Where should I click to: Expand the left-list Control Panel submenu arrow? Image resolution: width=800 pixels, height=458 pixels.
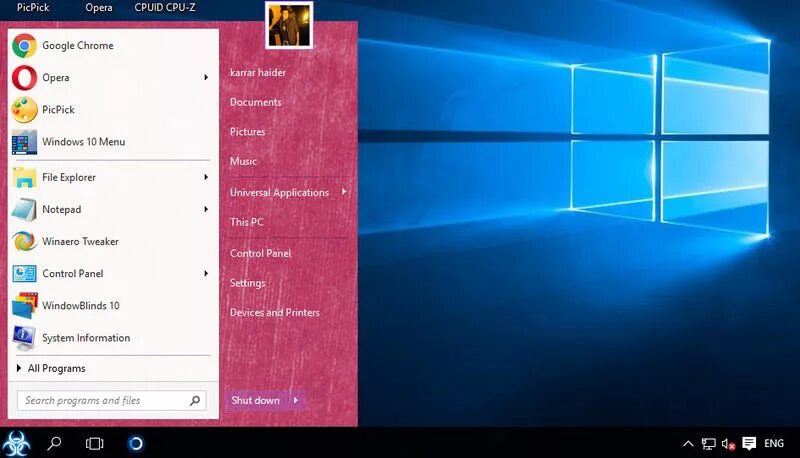pyautogui.click(x=206, y=273)
